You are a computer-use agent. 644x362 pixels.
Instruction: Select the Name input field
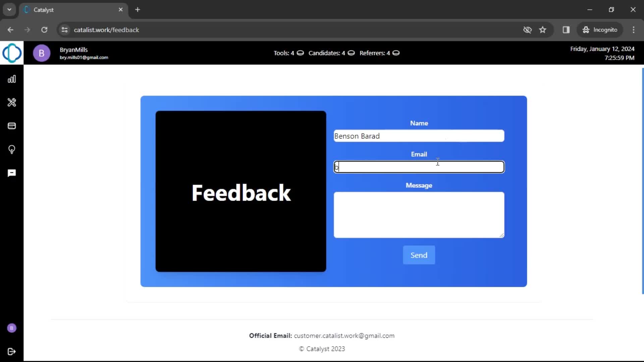419,136
